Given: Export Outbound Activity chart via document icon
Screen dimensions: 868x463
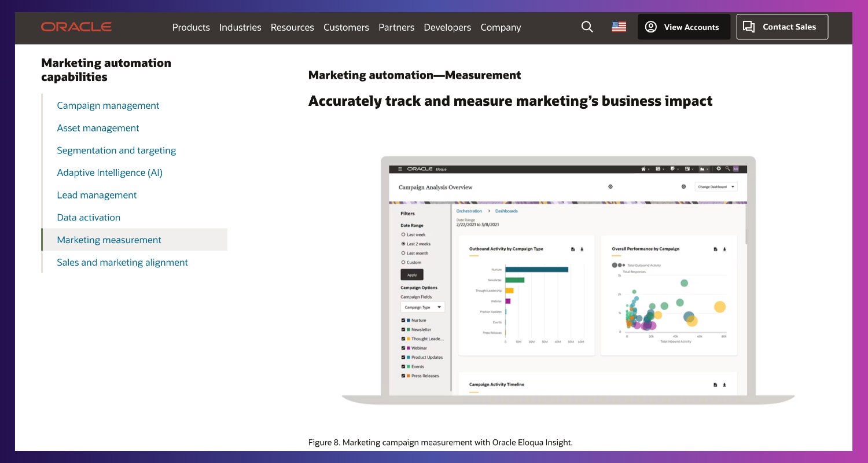Looking at the screenshot, I should coord(573,249).
